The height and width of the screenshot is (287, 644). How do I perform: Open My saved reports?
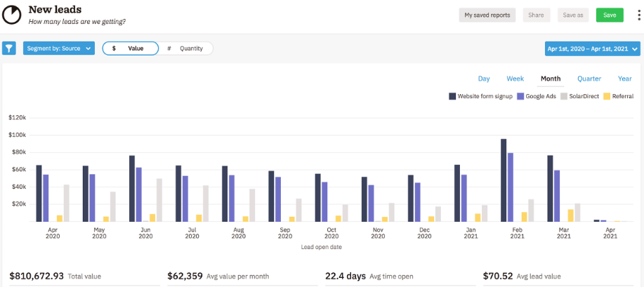pyautogui.click(x=487, y=15)
